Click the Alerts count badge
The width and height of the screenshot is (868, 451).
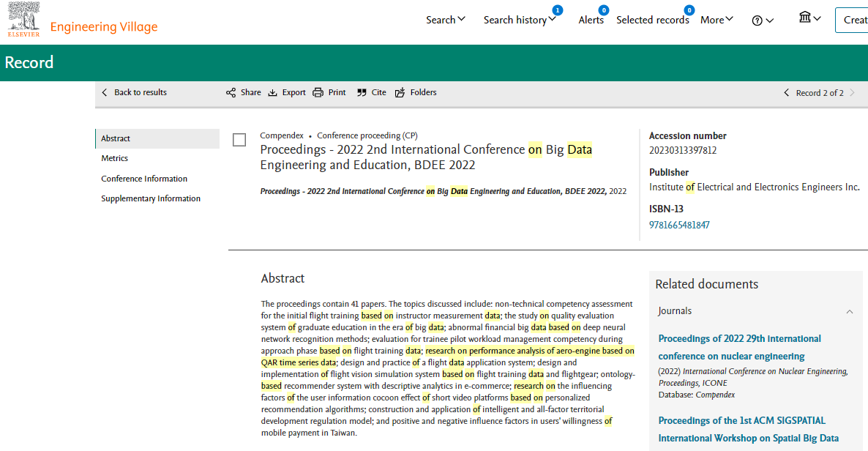click(x=603, y=10)
